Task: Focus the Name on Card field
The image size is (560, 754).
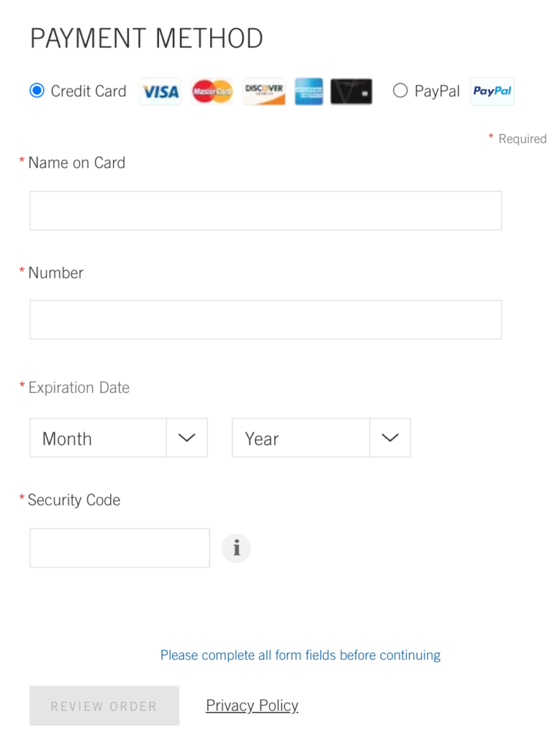Action: click(x=265, y=211)
